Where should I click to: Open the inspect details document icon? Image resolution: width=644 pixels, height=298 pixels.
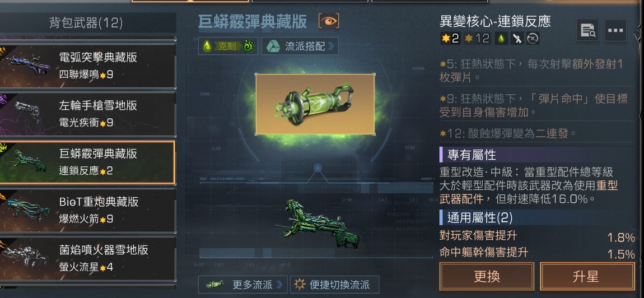587,30
